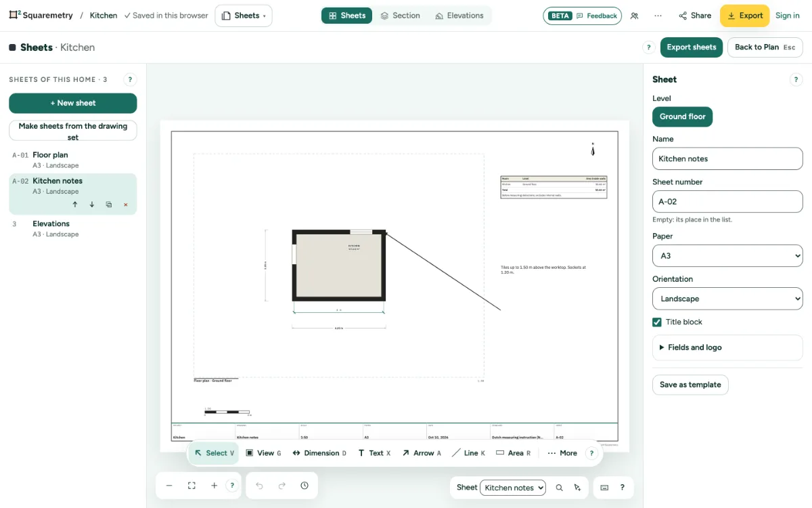Open zoom controls help
This screenshot has width=812, height=508.
point(232,486)
